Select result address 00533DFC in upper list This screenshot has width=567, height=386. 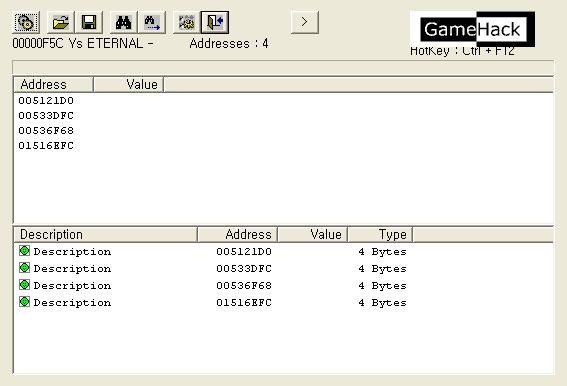tap(46, 116)
